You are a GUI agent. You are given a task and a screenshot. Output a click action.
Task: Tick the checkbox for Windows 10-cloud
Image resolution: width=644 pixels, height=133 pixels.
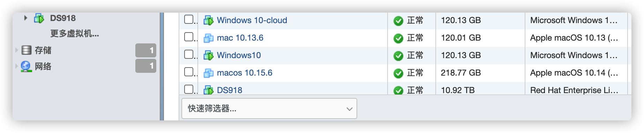point(189,19)
